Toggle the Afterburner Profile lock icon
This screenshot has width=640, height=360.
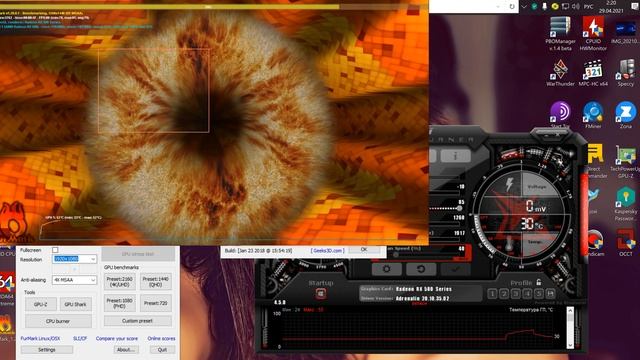tap(539, 282)
